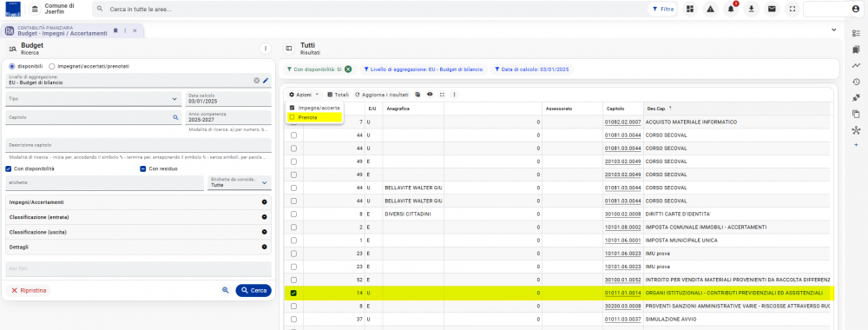
Task: Open tab options three-dot icon on Budget tab
Action: click(x=125, y=30)
